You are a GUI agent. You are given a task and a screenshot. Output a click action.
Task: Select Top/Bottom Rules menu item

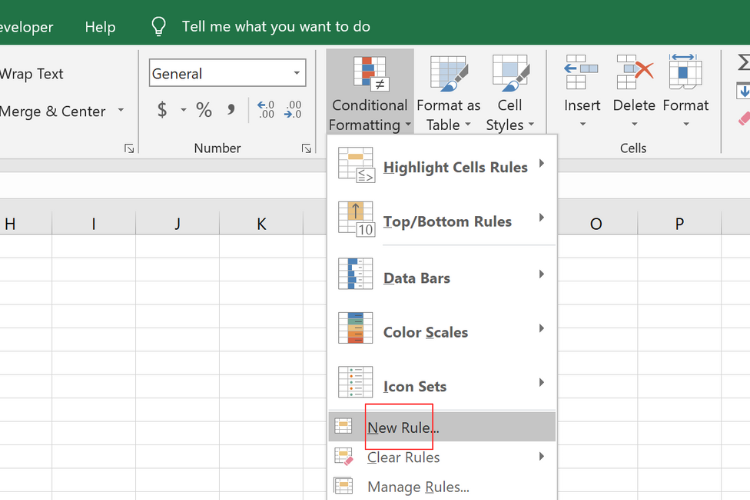pos(442,219)
